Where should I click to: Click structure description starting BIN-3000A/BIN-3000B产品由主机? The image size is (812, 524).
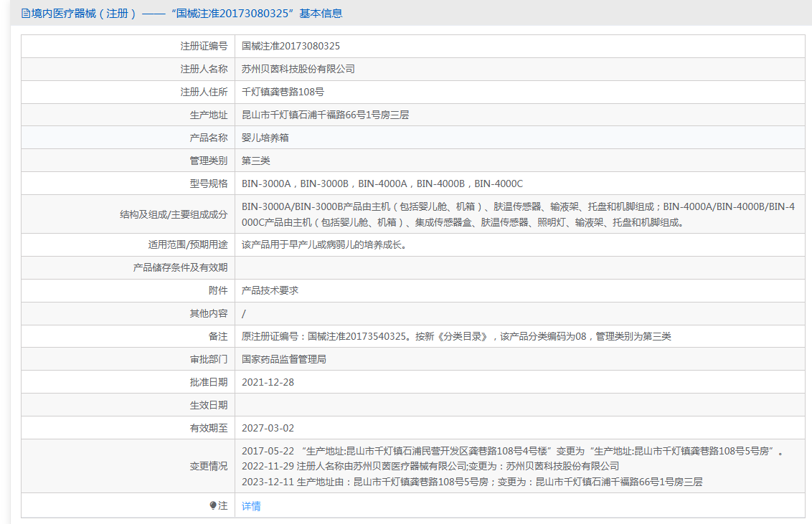(x=519, y=214)
